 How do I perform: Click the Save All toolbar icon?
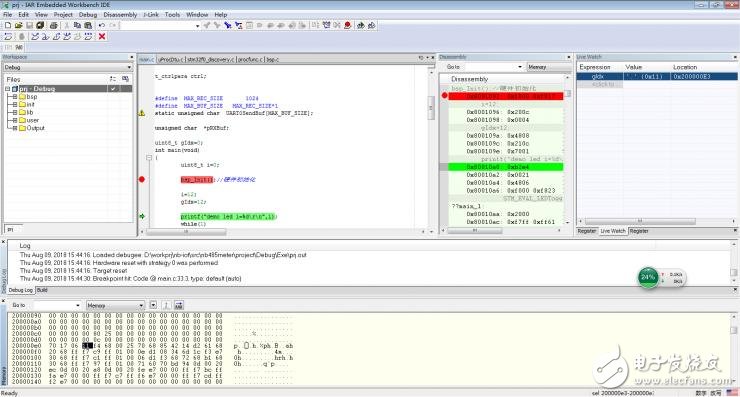tap(40, 25)
